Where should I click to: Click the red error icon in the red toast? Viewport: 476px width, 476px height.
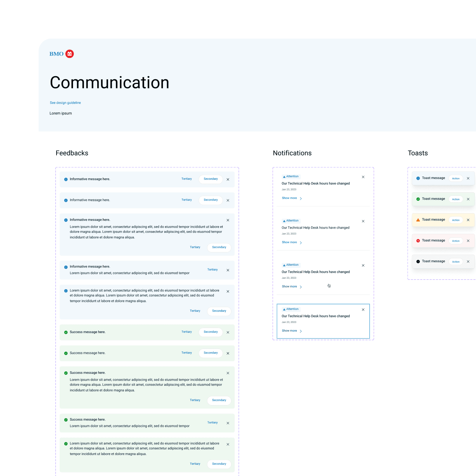[418, 240]
